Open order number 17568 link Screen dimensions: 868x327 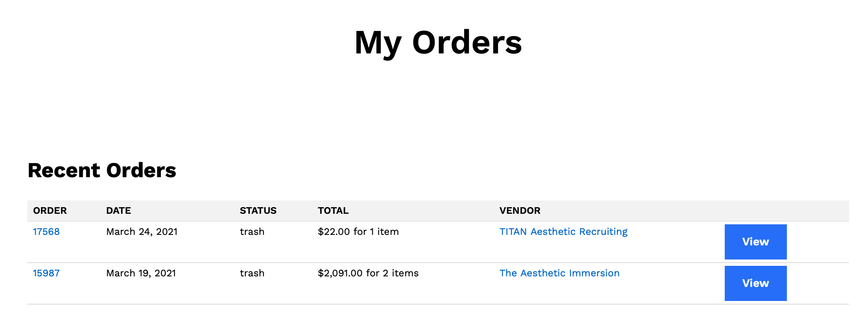point(46,232)
